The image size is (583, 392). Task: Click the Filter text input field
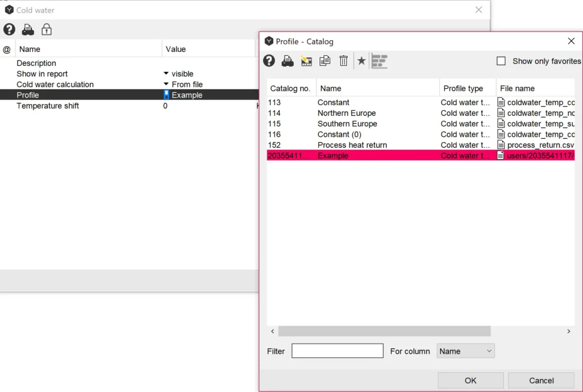click(x=337, y=351)
